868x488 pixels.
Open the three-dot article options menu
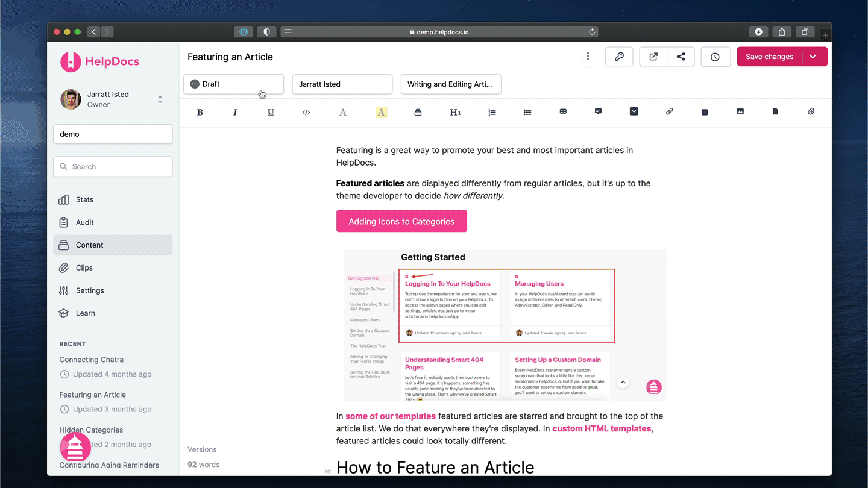[588, 57]
